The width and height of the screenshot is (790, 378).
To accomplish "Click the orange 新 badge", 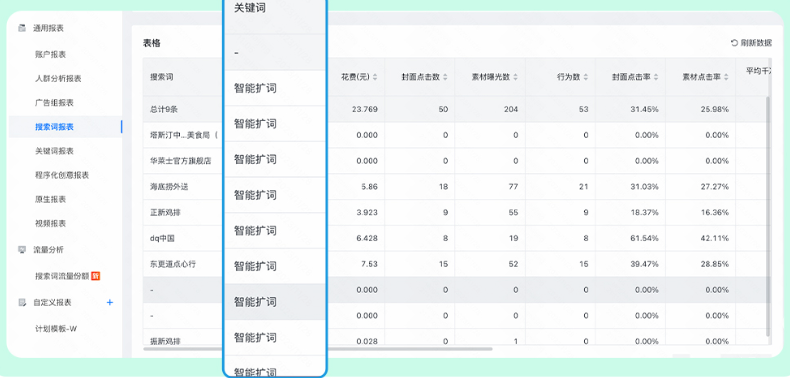I will (x=95, y=276).
